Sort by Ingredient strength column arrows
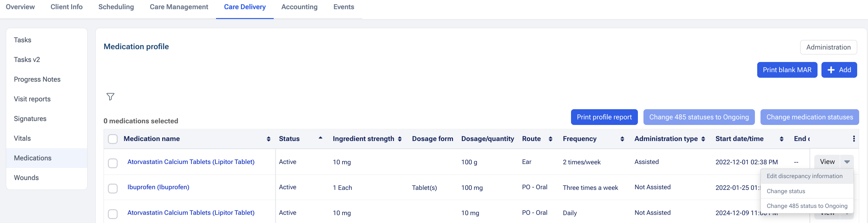Viewport: 868px width, 223px height. (400, 139)
